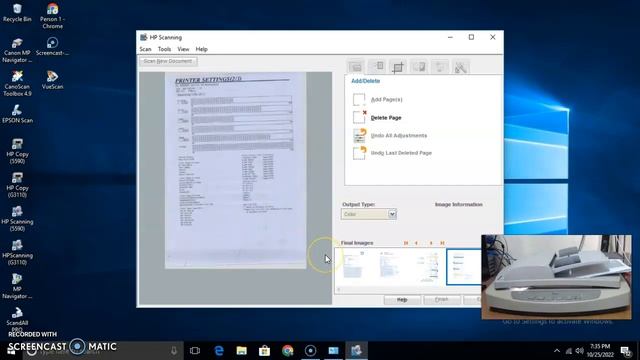Open VueScan desktop icon
640x360 pixels.
click(52, 80)
